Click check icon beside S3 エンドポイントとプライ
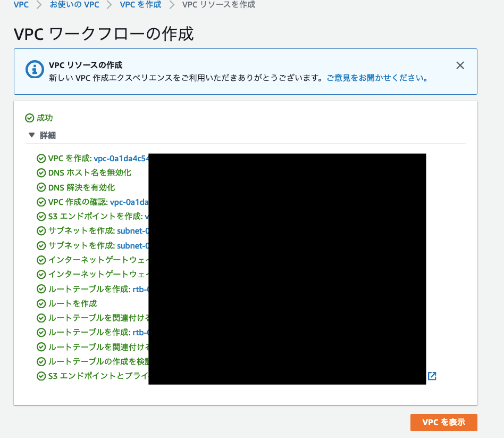This screenshot has height=438, width=504. pyautogui.click(x=41, y=376)
